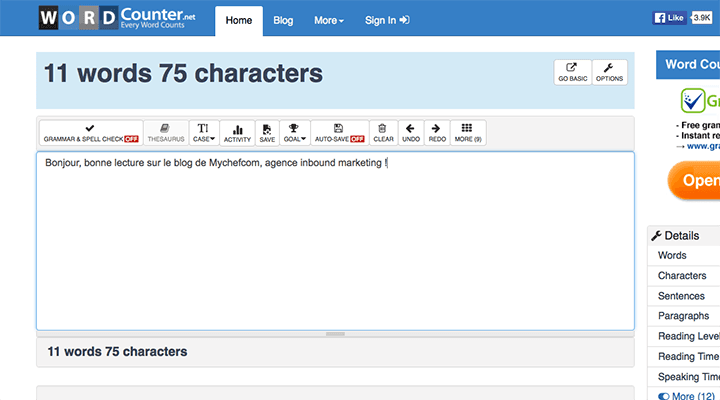Toggle the Auto-Save option
Screen dimensions: 720x400
pos(339,133)
